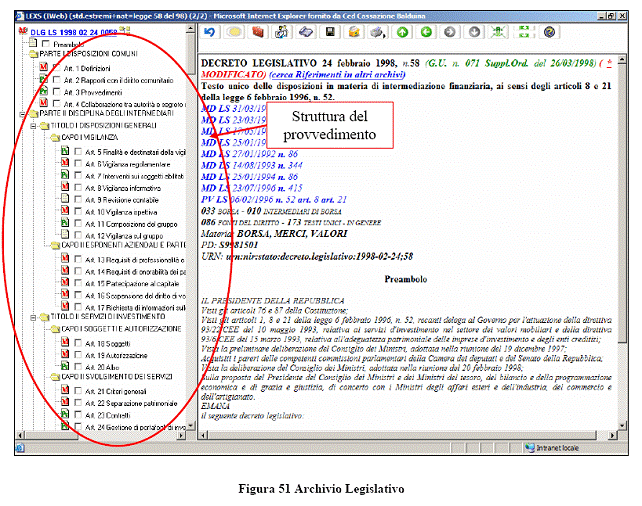Click the green Pr icon of Art. 3 Provvedimenti
The image size is (642, 506).
43,90
